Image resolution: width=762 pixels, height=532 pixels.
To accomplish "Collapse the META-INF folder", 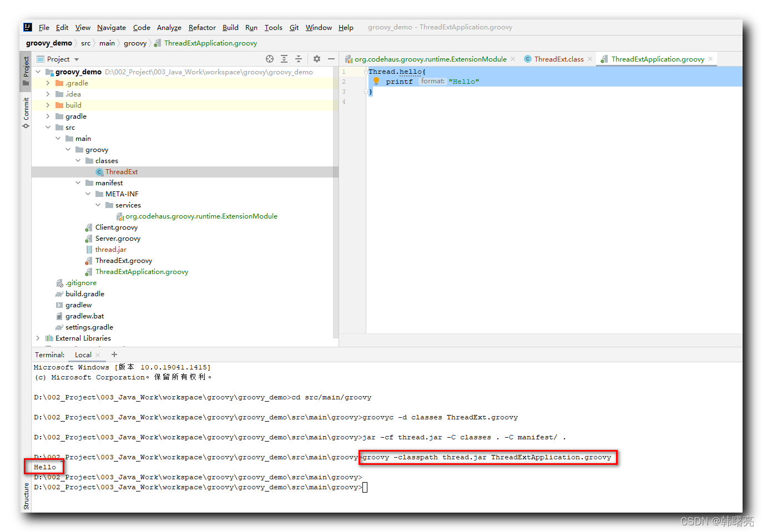I will 88,194.
